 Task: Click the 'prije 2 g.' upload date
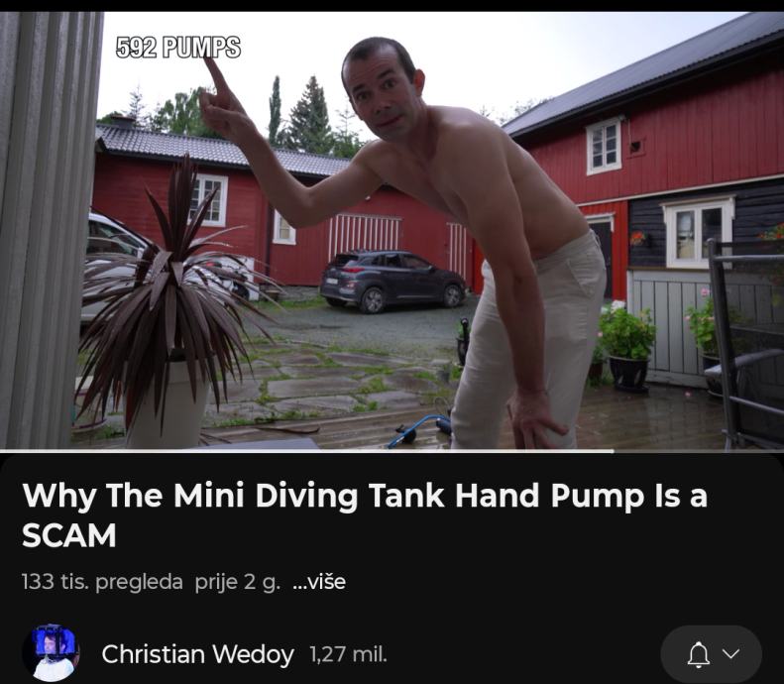pos(238,582)
